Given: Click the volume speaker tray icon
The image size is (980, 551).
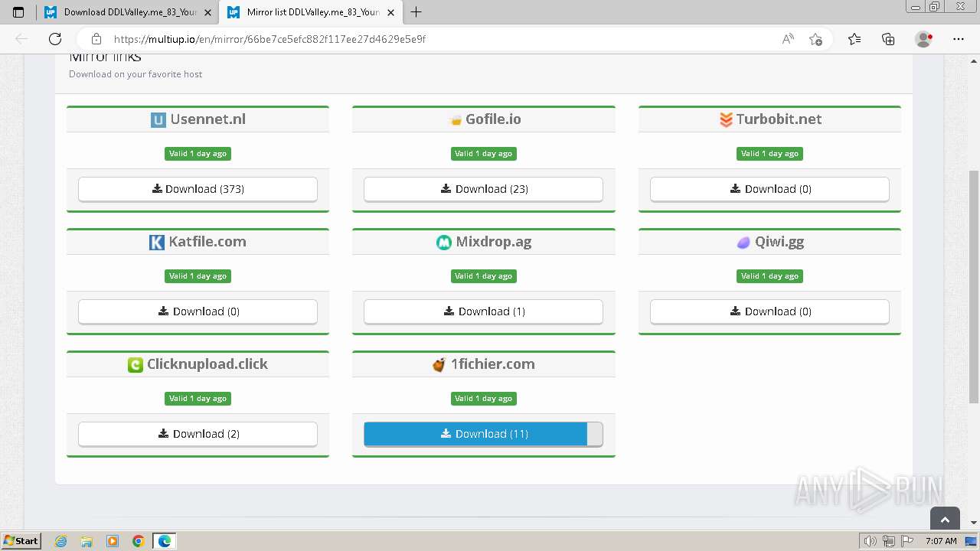Looking at the screenshot, I should click(x=871, y=541).
